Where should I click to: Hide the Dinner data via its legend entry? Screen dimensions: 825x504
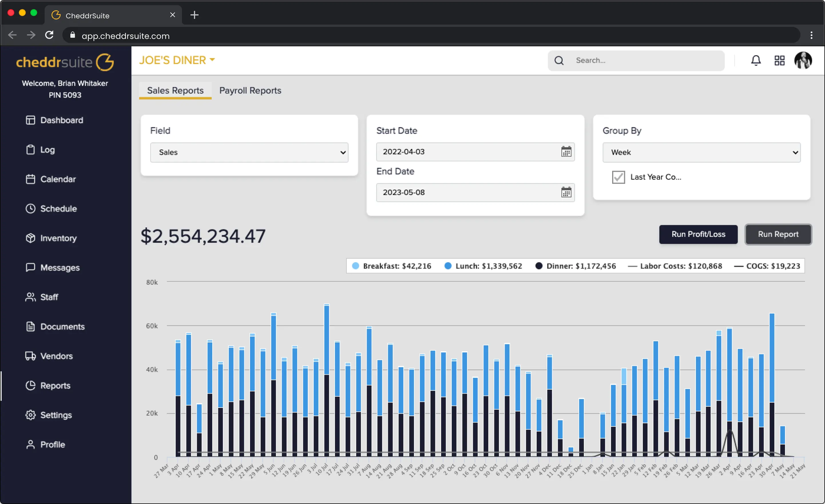pyautogui.click(x=575, y=265)
